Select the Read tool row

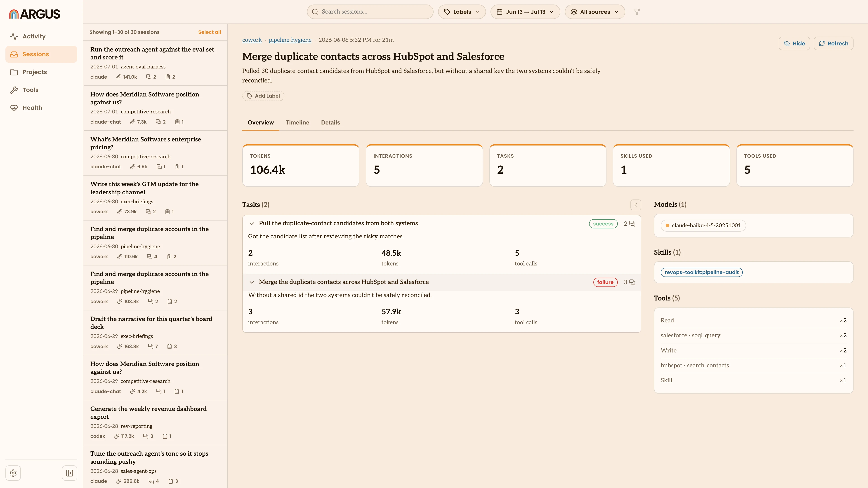point(753,321)
